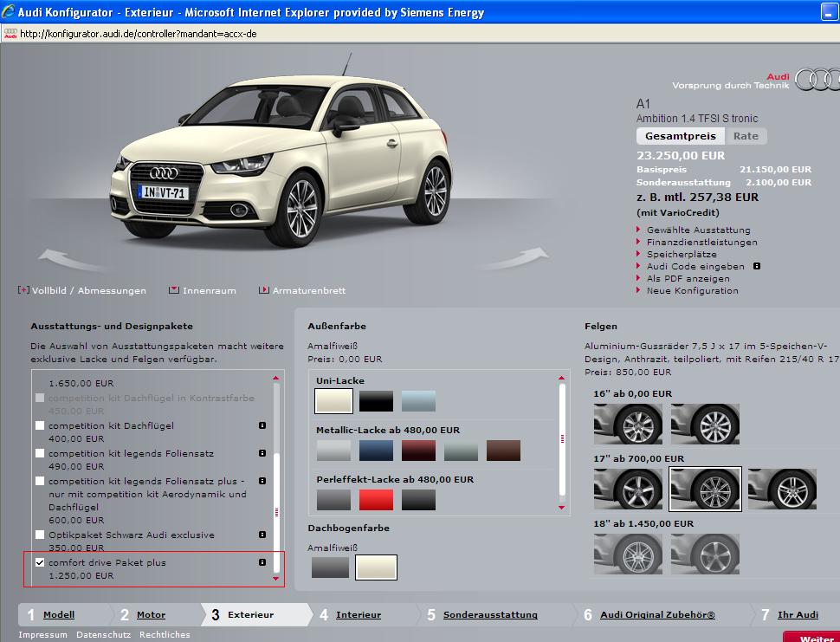Show info for legends Foliensatz 490,00

[x=262, y=453]
